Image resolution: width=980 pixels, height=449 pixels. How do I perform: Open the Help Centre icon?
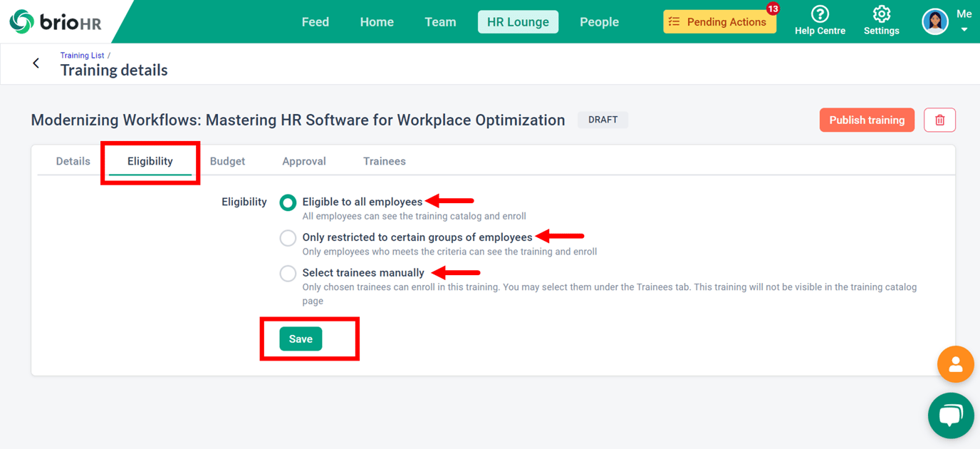(x=820, y=14)
